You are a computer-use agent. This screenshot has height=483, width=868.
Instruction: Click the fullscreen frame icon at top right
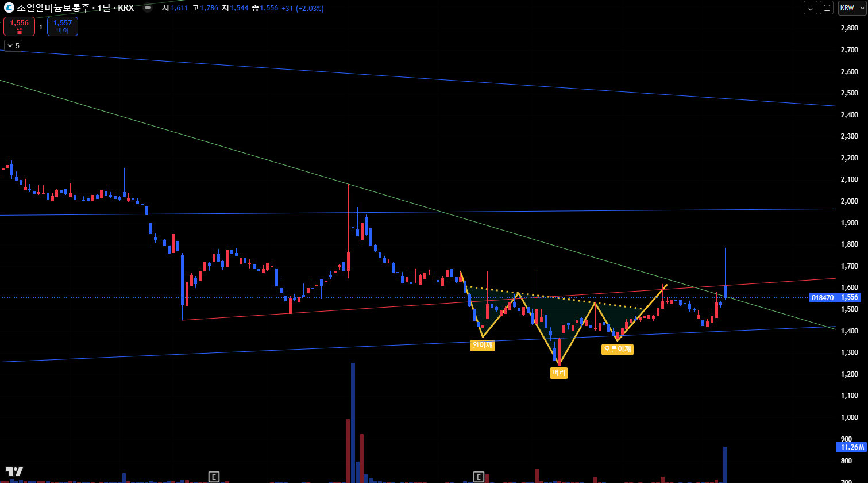click(x=827, y=8)
